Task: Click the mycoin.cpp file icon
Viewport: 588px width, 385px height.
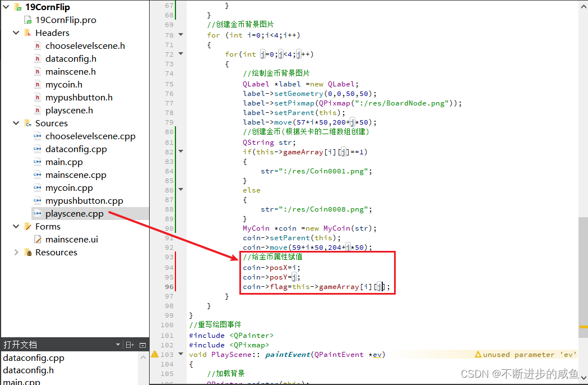Action: point(38,187)
